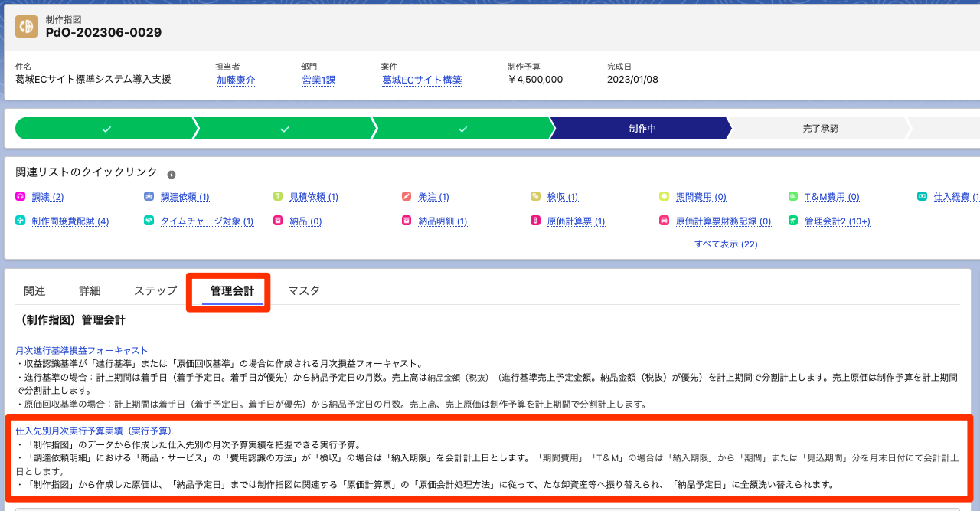Expand list with すべて表示 (22)
This screenshot has width=980, height=511.
tap(725, 244)
